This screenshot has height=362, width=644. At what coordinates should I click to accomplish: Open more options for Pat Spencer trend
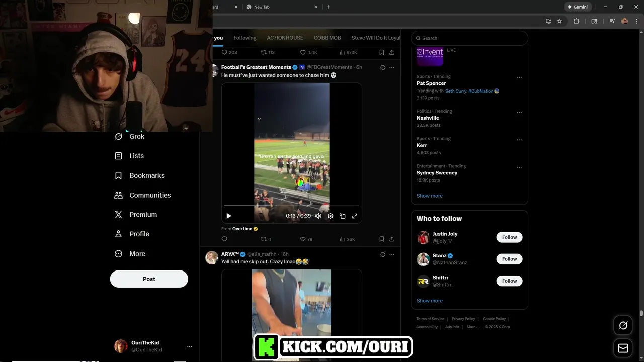(519, 78)
